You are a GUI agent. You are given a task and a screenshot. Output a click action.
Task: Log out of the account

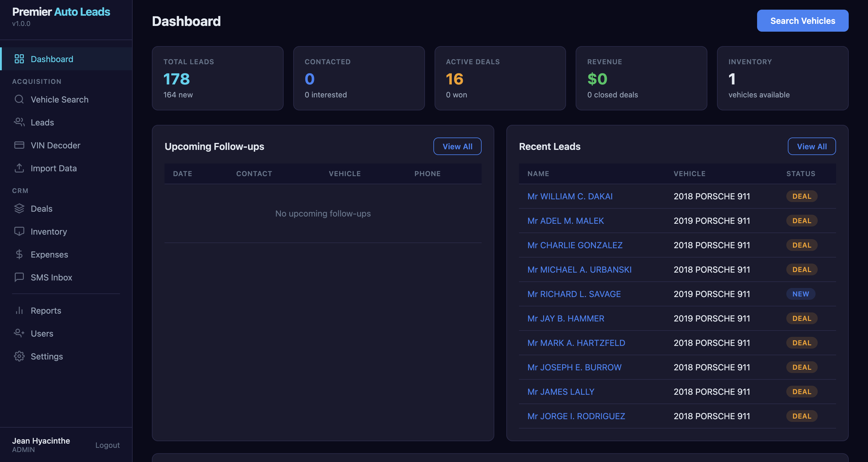click(108, 445)
